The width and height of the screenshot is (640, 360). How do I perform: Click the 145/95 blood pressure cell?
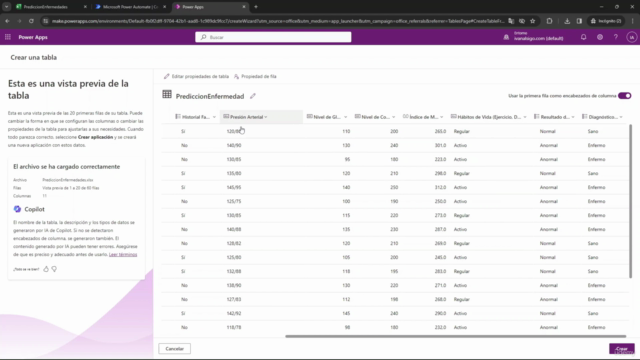pos(234,187)
